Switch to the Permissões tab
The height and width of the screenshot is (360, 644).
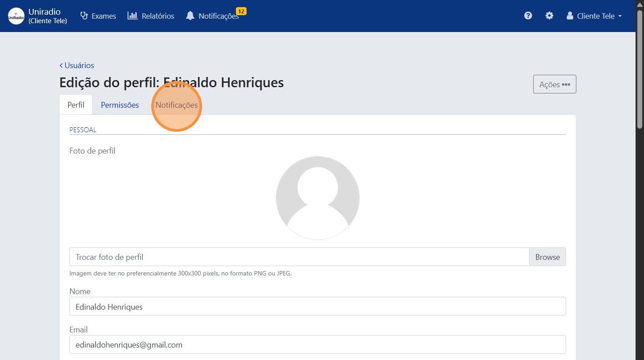tap(119, 105)
